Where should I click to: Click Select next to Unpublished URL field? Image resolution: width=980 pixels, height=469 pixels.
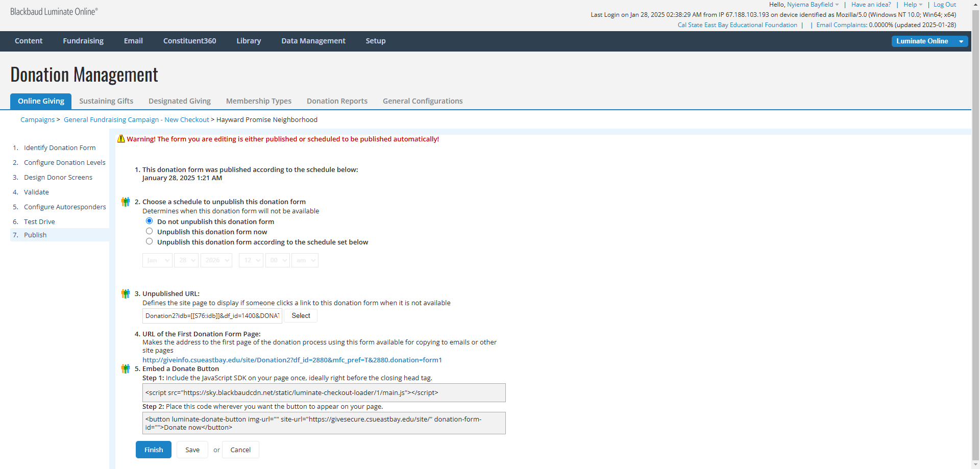[x=301, y=315]
